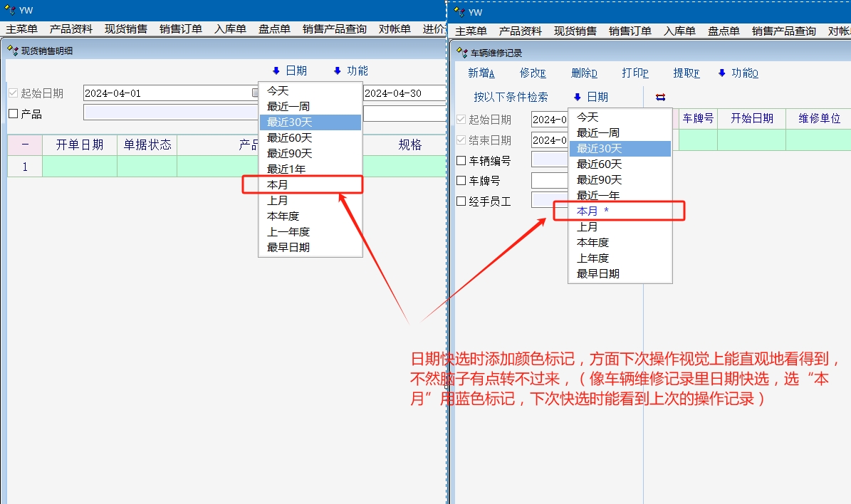Open the 功能O dropdown in 车辆维修记录
The image size is (851, 504).
click(738, 73)
